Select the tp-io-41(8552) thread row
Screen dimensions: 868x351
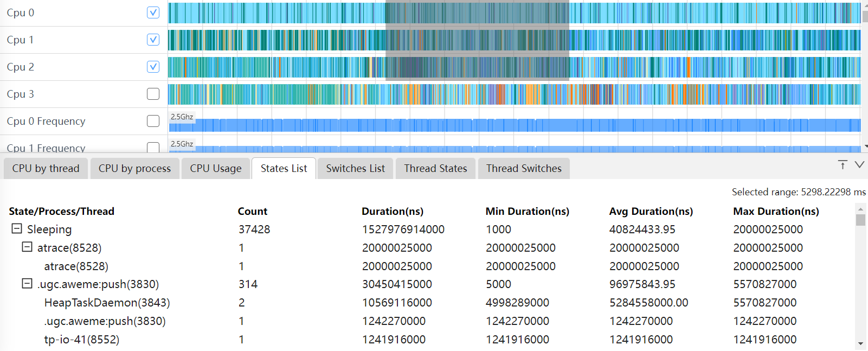81,340
